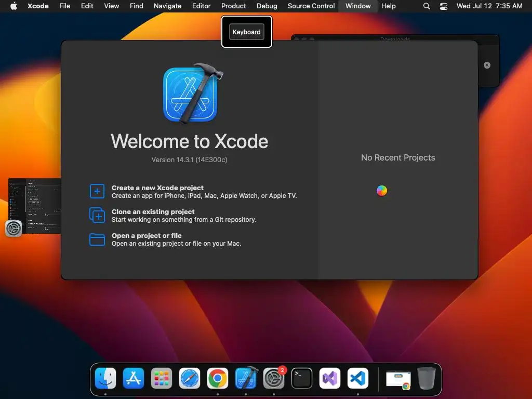532x399 pixels.
Task: Open the Window menu
Action: [358, 6]
